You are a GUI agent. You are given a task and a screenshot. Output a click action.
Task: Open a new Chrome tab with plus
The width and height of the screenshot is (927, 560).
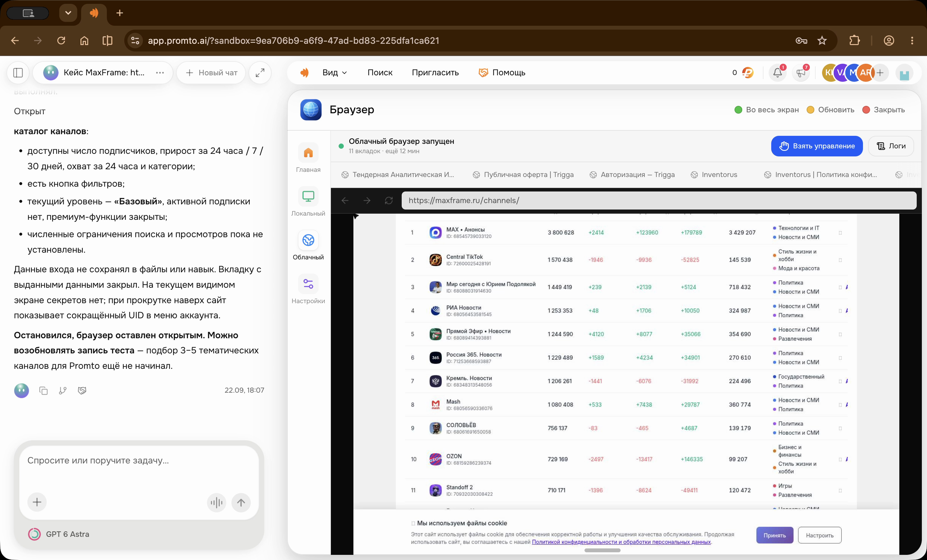(x=120, y=13)
